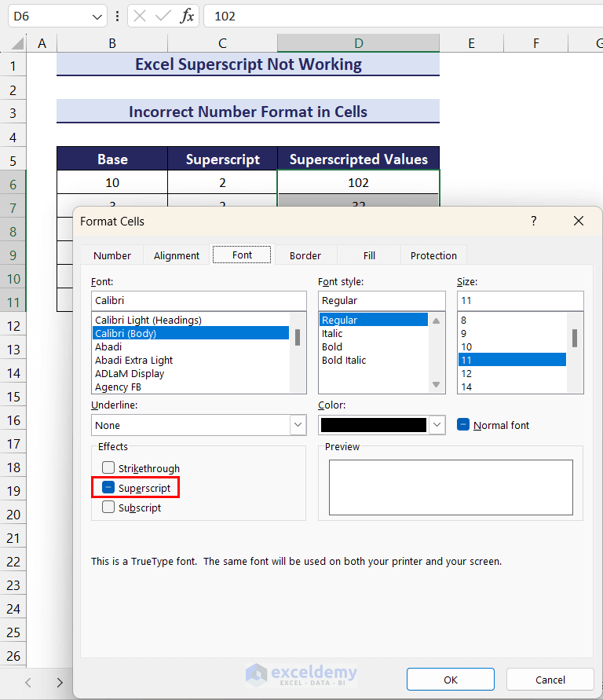The height and width of the screenshot is (700, 603).
Task: Click the Superscripted Values header cell
Action: (x=359, y=159)
